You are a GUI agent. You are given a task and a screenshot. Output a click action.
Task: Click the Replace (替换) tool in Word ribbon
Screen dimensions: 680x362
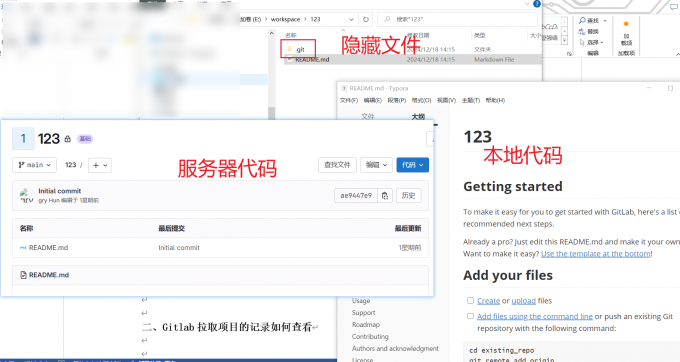589,31
